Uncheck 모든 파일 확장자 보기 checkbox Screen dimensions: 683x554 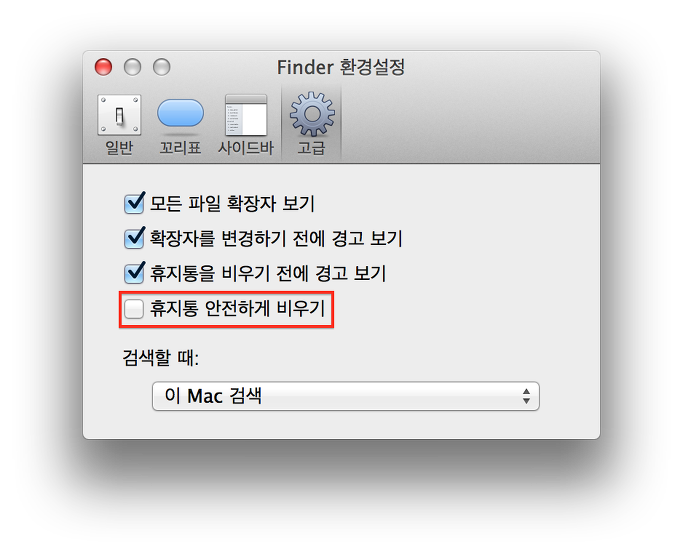point(134,203)
